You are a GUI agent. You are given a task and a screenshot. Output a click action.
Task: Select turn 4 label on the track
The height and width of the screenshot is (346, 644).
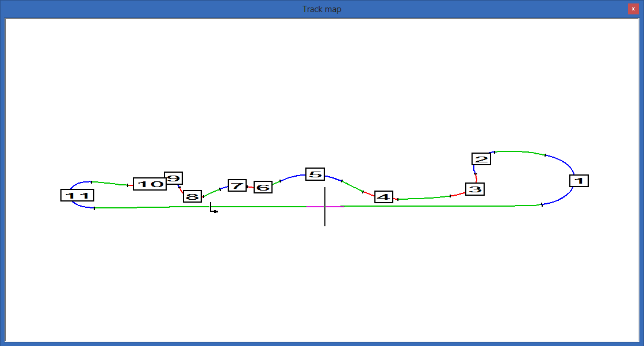pos(384,197)
